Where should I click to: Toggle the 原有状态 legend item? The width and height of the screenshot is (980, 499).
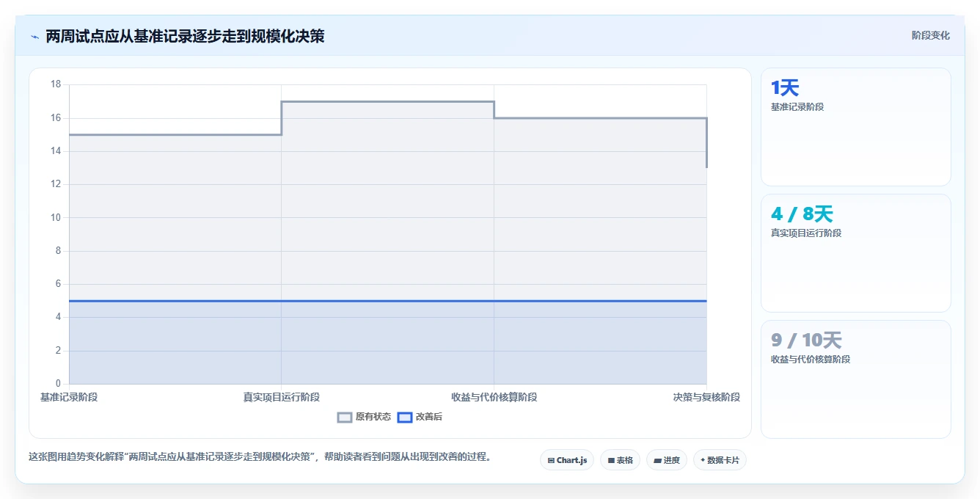(364, 417)
